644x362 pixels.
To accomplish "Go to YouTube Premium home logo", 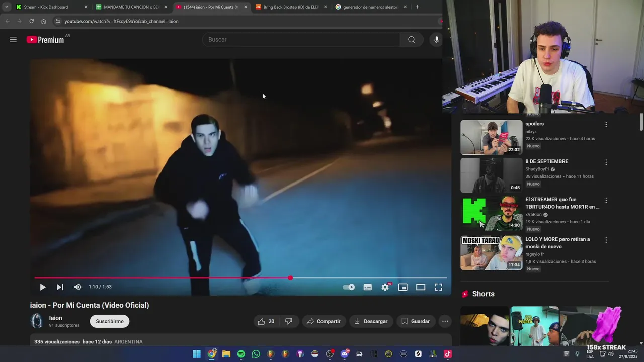I will [46, 40].
